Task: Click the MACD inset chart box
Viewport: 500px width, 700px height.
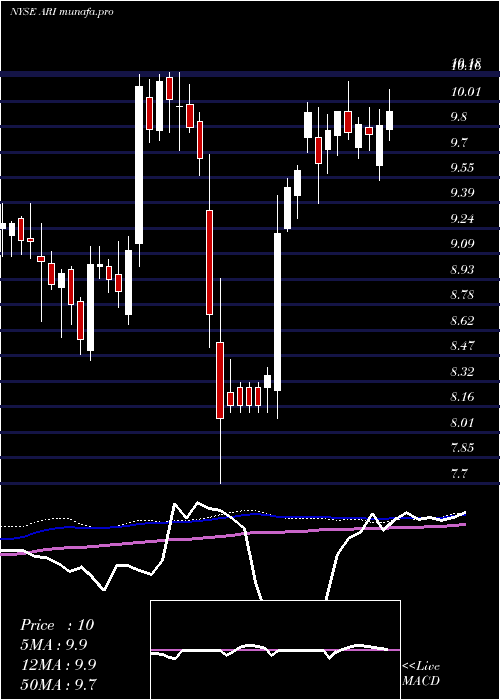Action: click(x=275, y=650)
